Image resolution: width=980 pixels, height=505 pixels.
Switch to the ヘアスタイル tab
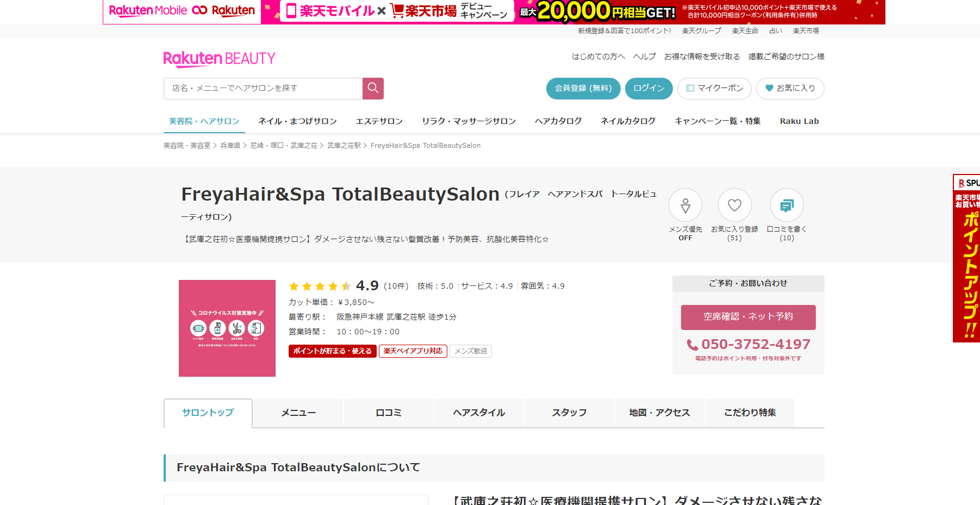tap(479, 413)
